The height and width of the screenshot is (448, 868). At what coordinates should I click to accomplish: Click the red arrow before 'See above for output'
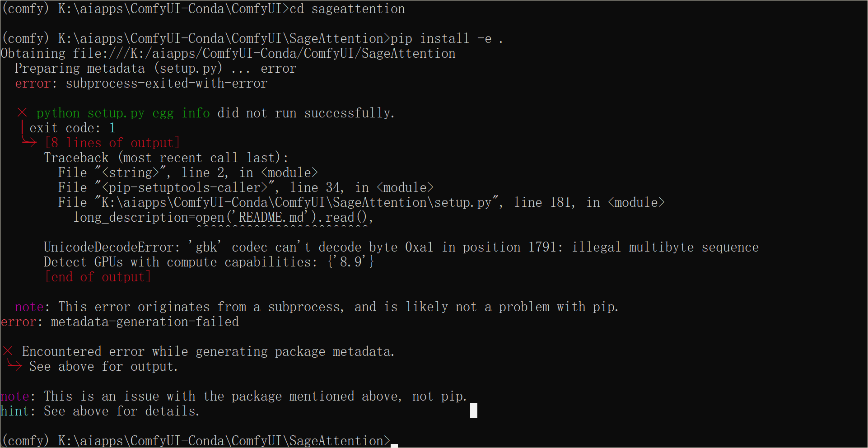click(15, 365)
